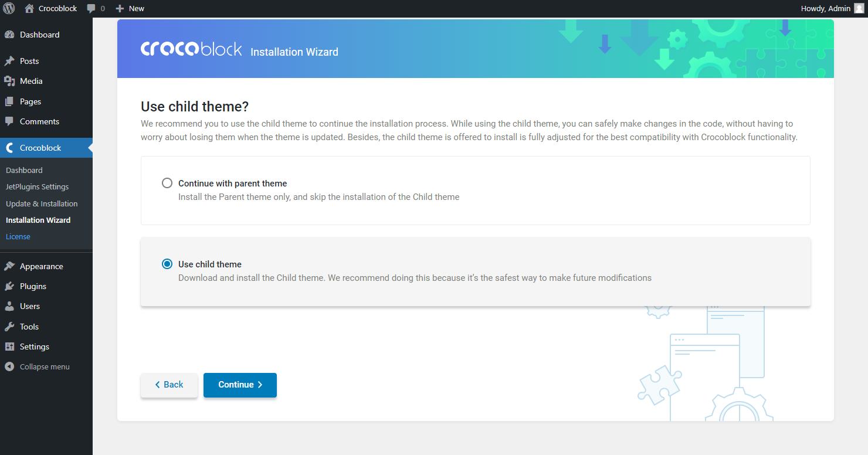
Task: Click the Appearance brush icon
Action: 9,266
